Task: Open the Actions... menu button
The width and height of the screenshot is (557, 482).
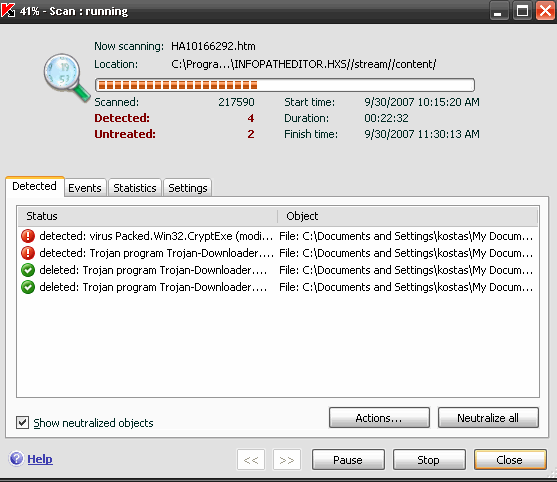Action: (379, 418)
